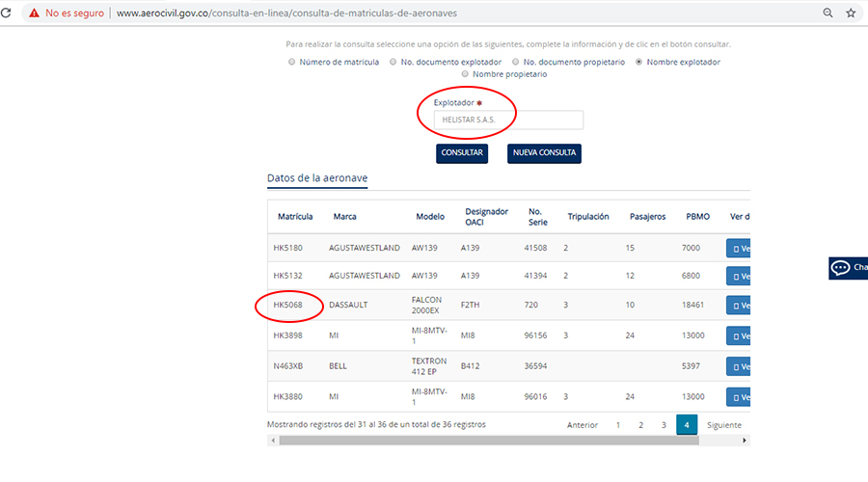Select the No. documento propietario option
Image resolution: width=868 pixels, height=482 pixels.
coord(515,62)
